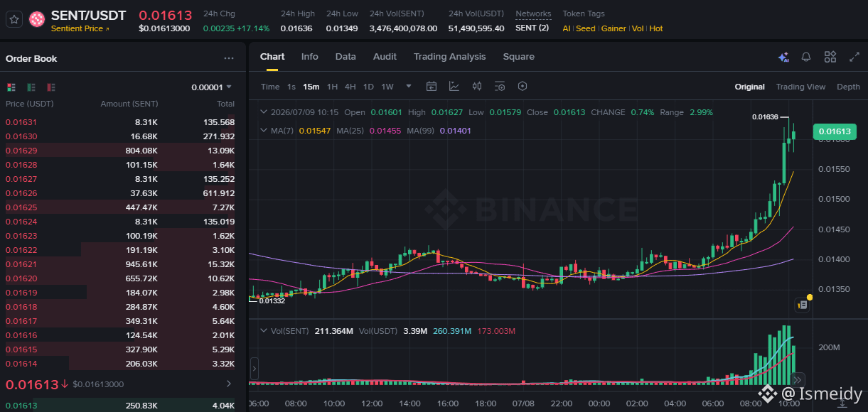Select the Time interval option
Screen dimensions: 868x412
[270, 87]
